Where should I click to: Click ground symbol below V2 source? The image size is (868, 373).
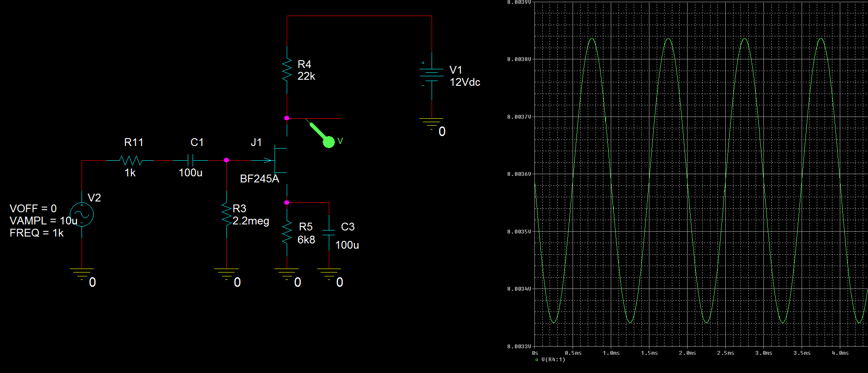82,273
